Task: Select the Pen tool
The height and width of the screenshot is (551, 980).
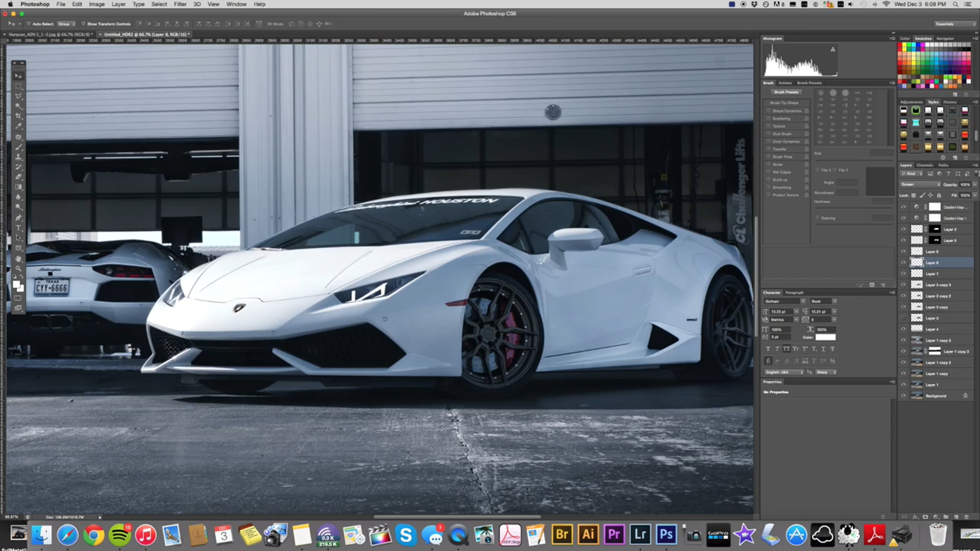Action: click(18, 218)
